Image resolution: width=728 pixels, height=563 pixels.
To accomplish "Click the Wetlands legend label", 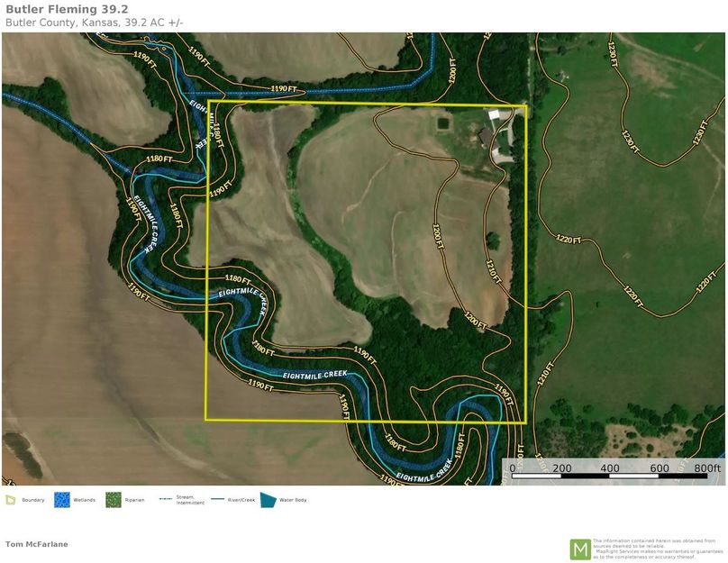I will pyautogui.click(x=83, y=499).
